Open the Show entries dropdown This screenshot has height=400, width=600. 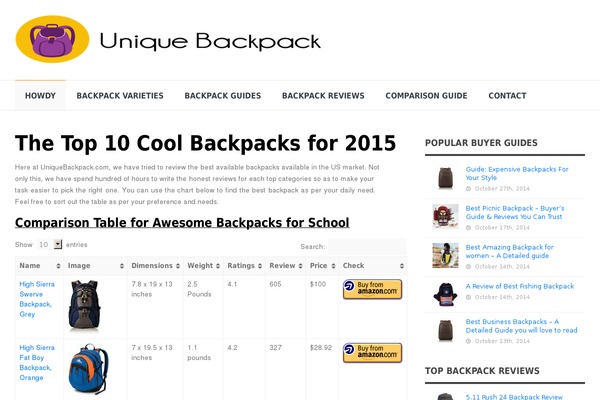pos(50,244)
